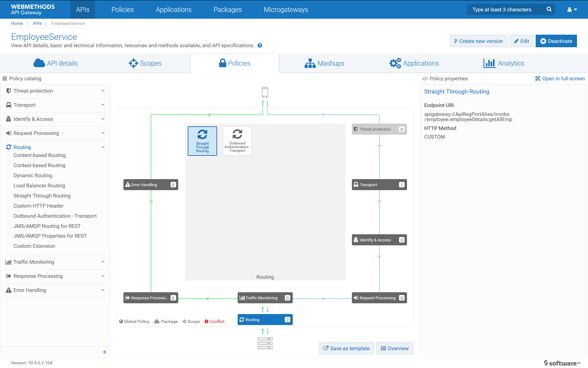588x368 pixels.
Task: Collapse the policy catalog with double-chevron icon
Action: pos(105,352)
